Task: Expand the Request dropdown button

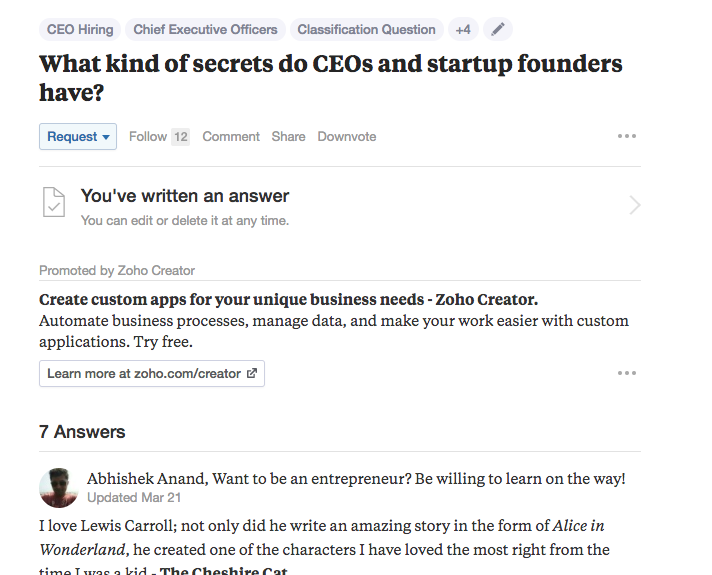Action: (x=78, y=137)
